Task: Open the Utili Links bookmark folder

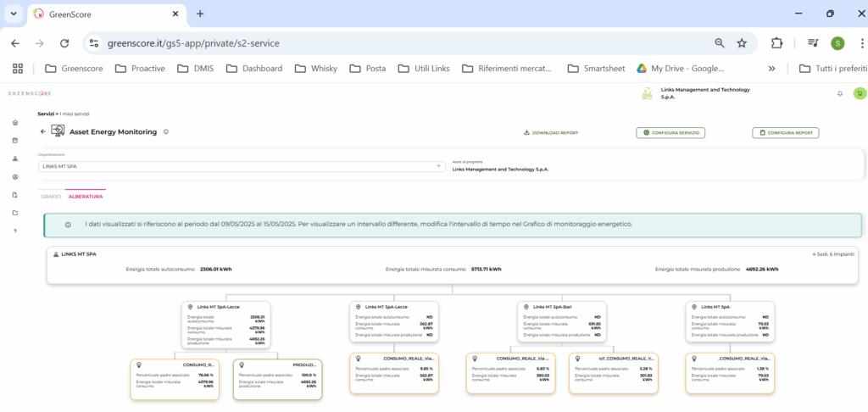Action: tap(424, 69)
